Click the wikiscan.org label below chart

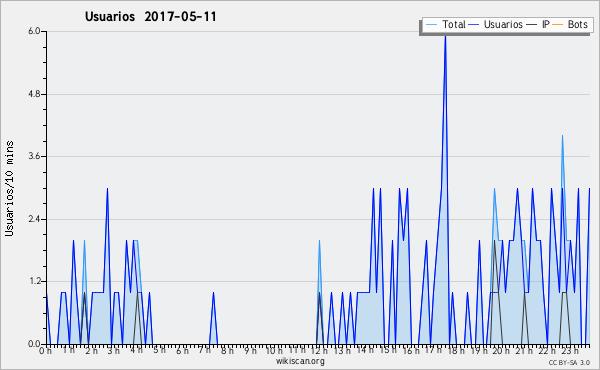pyautogui.click(x=300, y=361)
